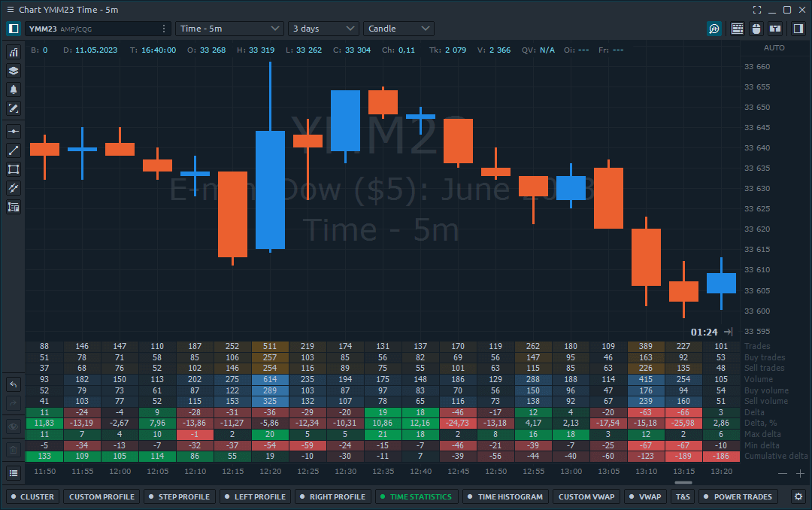Viewport: 812px width, 510px height.
Task: Open the Candle chart type dropdown
Action: pos(400,28)
